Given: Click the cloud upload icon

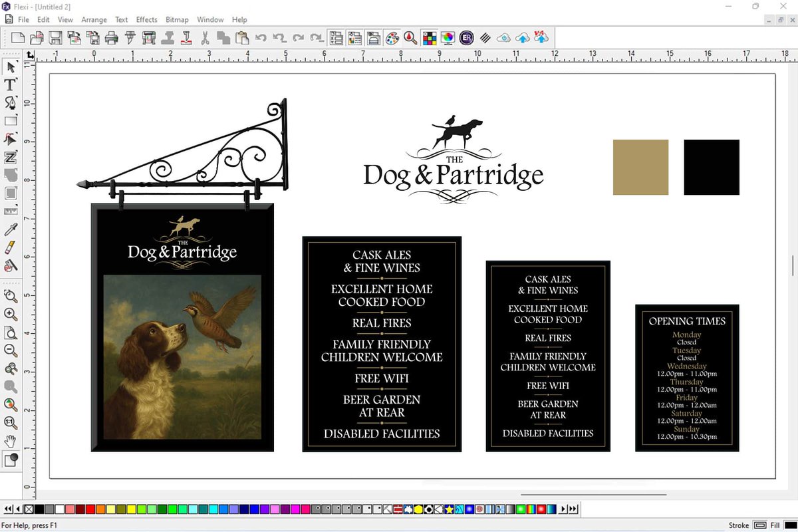Looking at the screenshot, I should [523, 38].
